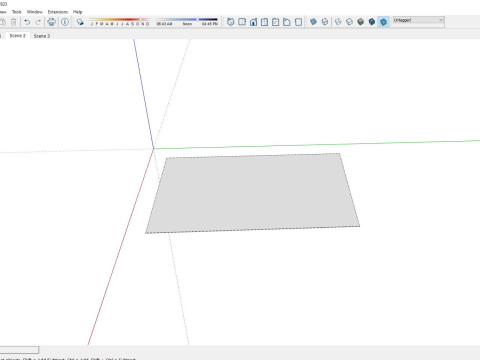Switch to Top view
Viewport: 480px width, 360px height.
point(242,22)
